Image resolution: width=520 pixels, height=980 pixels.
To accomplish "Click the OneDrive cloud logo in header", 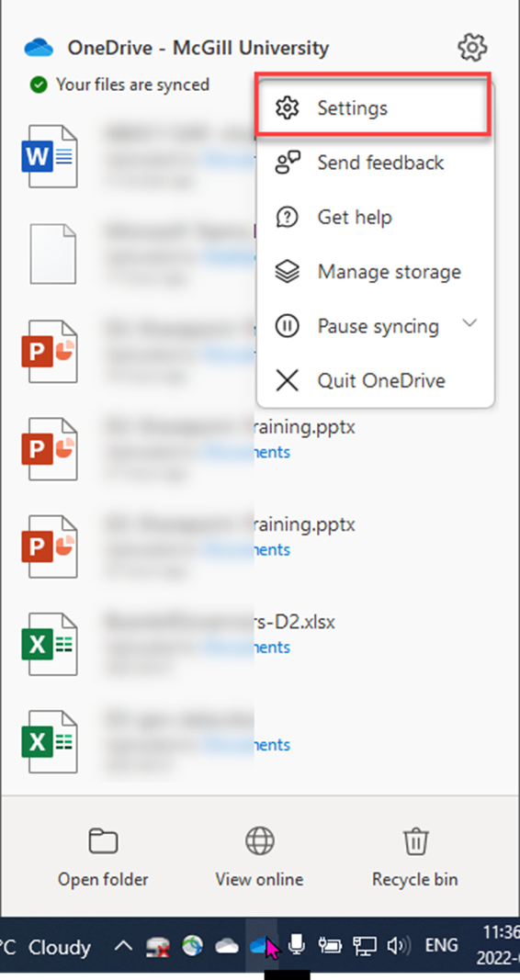I will click(39, 48).
